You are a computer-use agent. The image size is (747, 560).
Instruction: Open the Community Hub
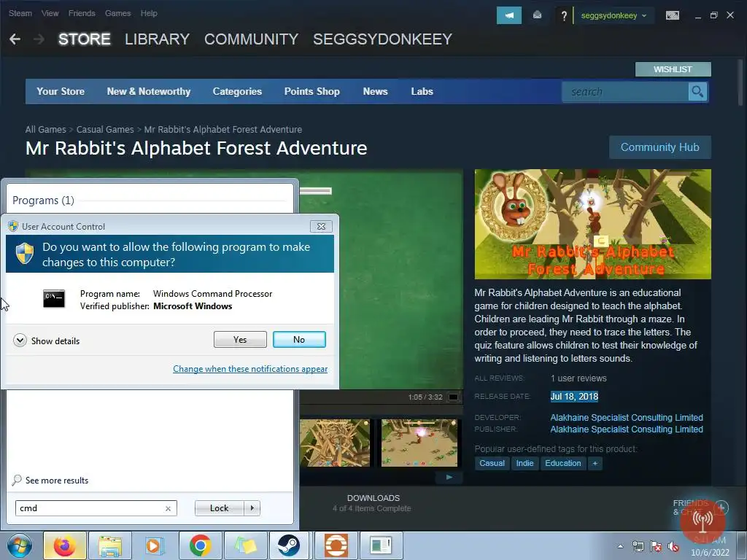pyautogui.click(x=659, y=147)
